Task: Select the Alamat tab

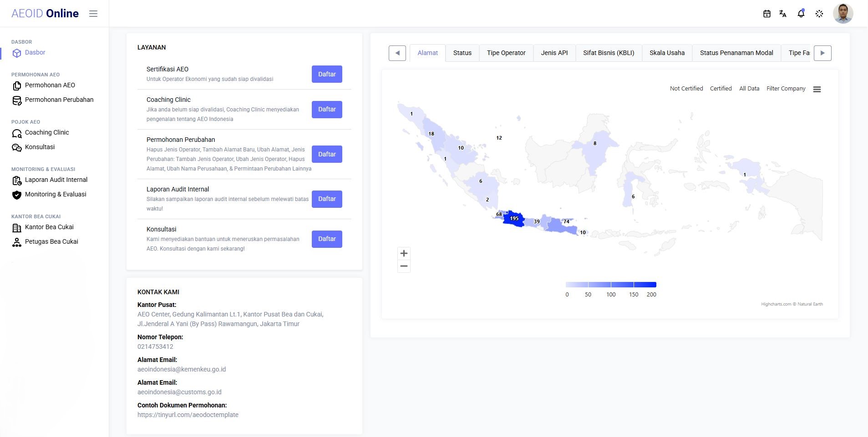Action: click(x=428, y=53)
